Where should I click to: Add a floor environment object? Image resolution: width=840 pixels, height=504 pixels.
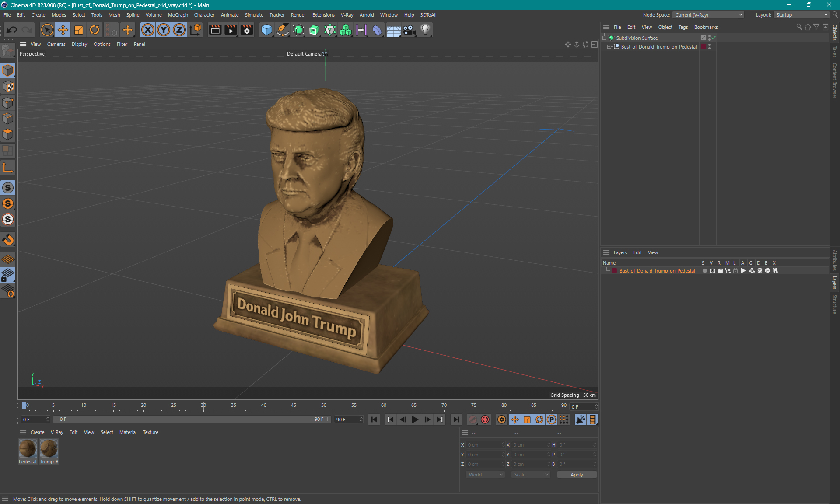[x=393, y=30]
